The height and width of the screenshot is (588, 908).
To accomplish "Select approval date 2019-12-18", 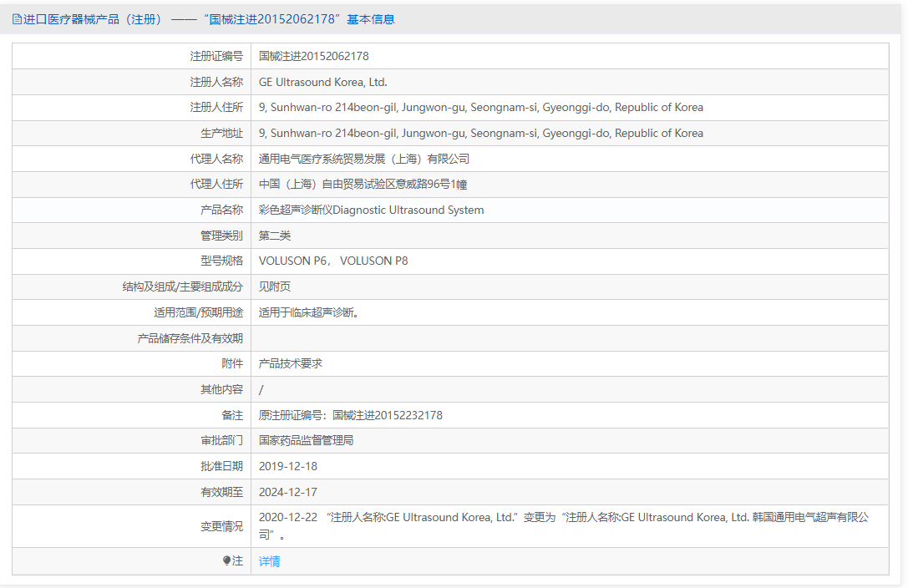I will coord(288,466).
